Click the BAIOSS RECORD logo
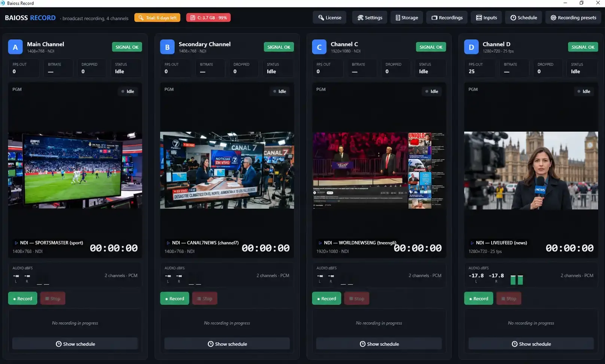Viewport: 605px width, 364px height. pyautogui.click(x=30, y=18)
